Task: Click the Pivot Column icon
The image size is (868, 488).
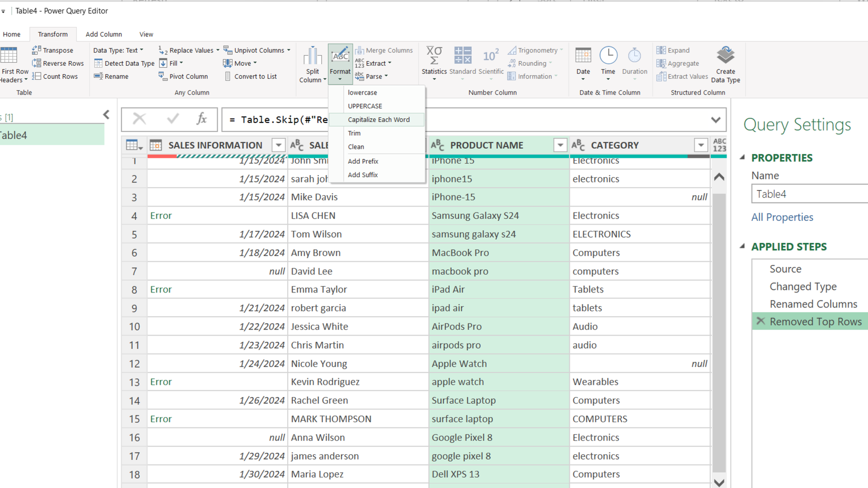Action: (184, 76)
